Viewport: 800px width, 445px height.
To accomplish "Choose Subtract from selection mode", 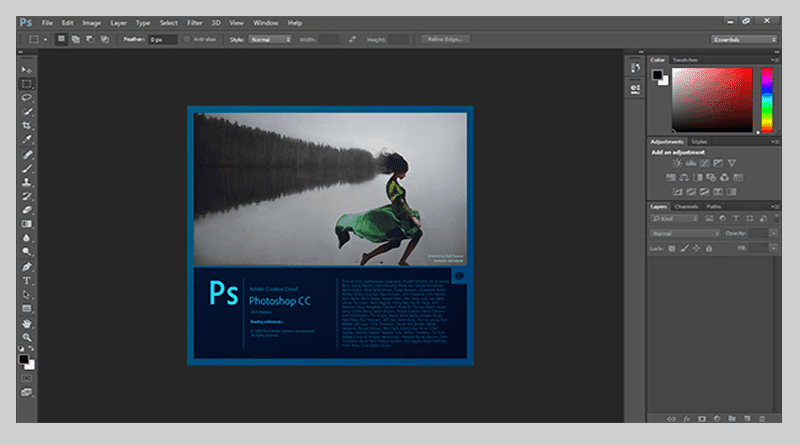I will (90, 39).
